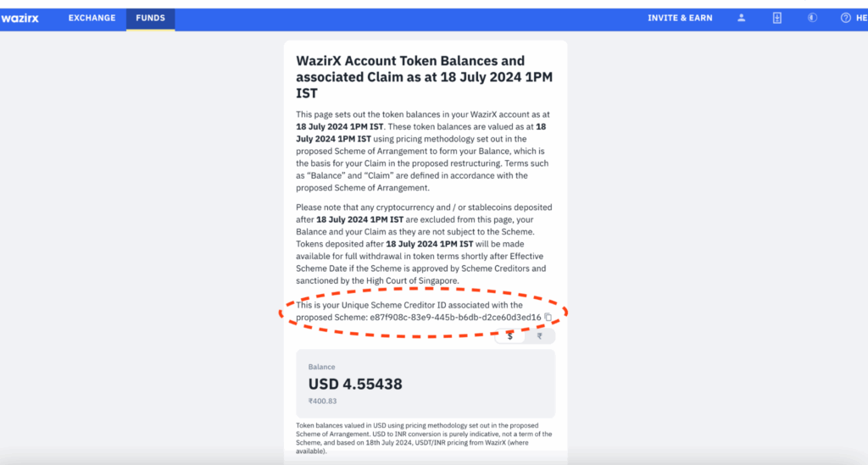Click the download app icon
Screen dimensions: 868x465
[x=777, y=18]
